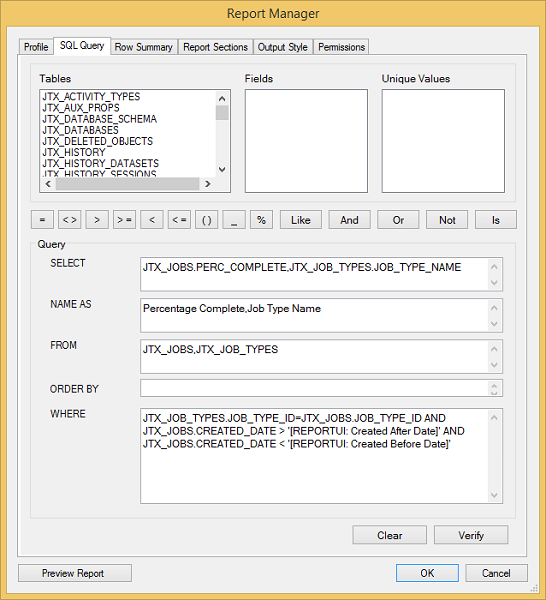Image resolution: width=546 pixels, height=600 pixels.
Task: Insert the <= operator
Action: [x=179, y=220]
